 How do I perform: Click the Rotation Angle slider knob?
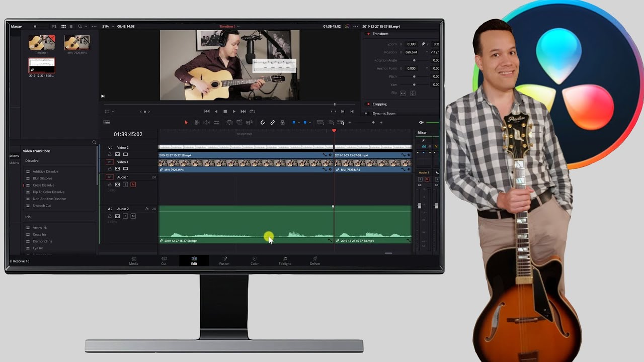414,60
